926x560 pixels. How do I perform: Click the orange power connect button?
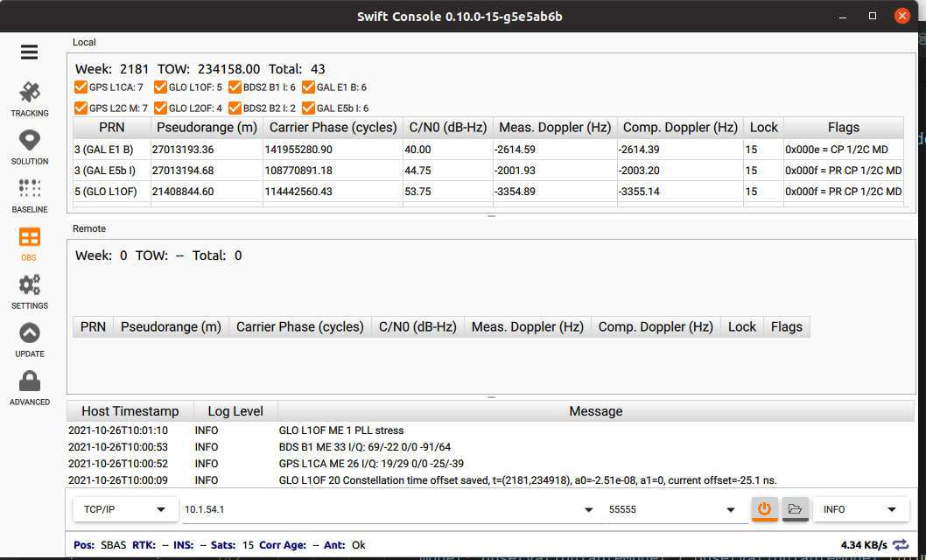(764, 508)
